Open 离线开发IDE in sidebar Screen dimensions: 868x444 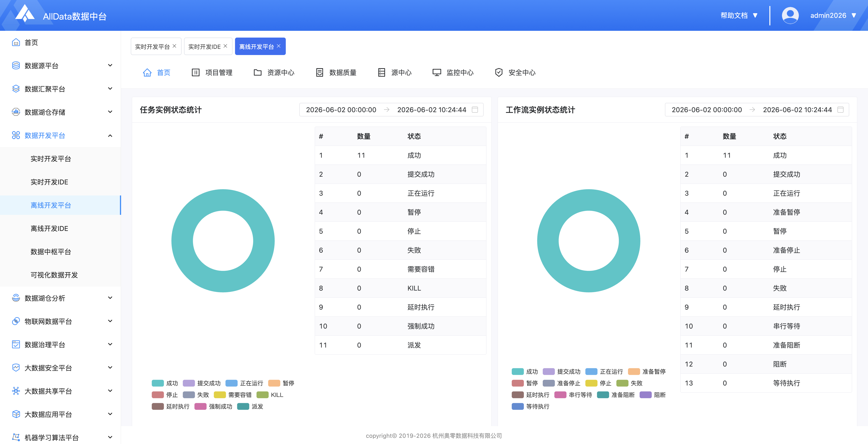[60, 228]
